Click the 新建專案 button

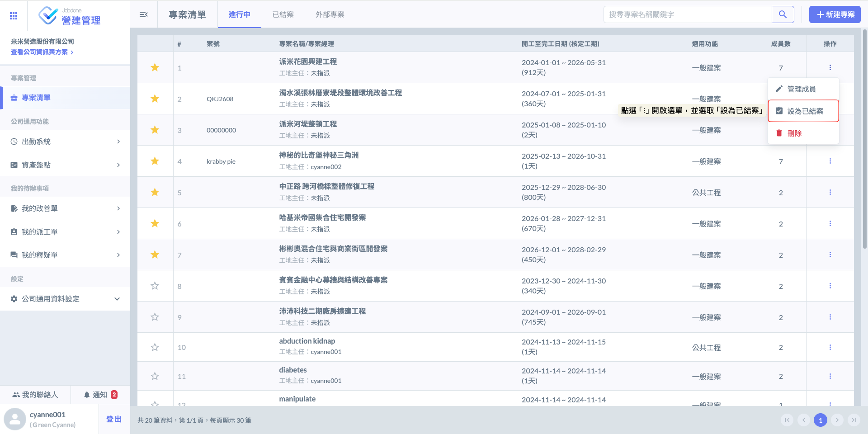835,14
